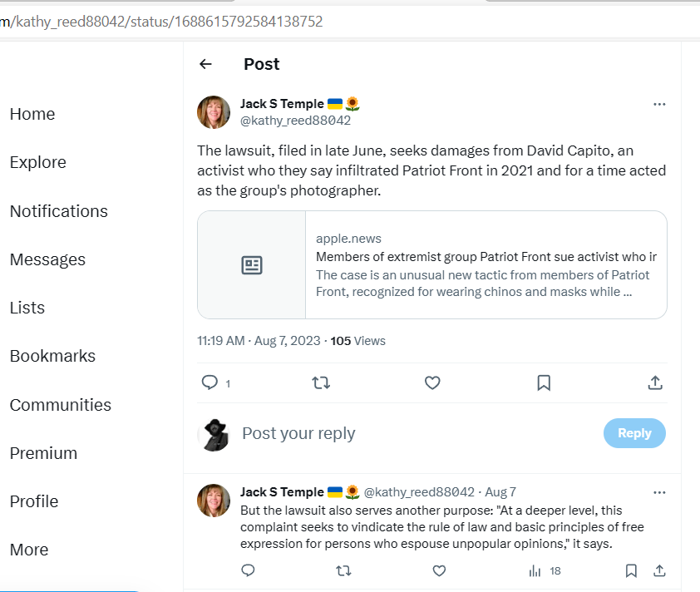Like the main post with heart icon
700x592 pixels.
(432, 382)
